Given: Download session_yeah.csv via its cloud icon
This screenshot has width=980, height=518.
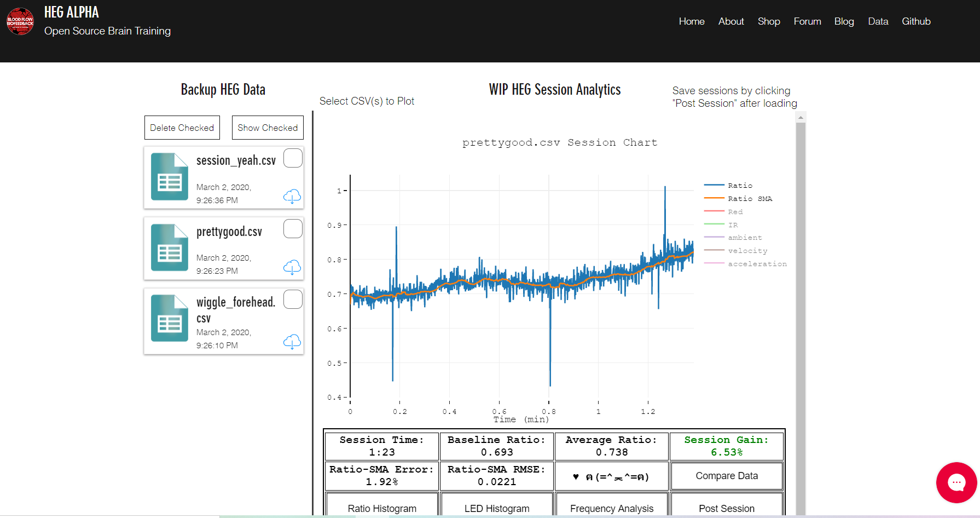Looking at the screenshot, I should click(x=293, y=197).
